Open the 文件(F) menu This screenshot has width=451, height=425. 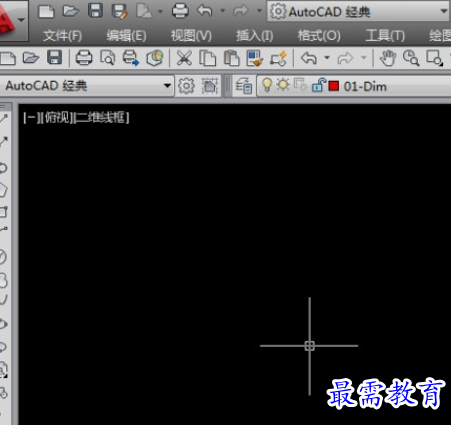point(62,36)
